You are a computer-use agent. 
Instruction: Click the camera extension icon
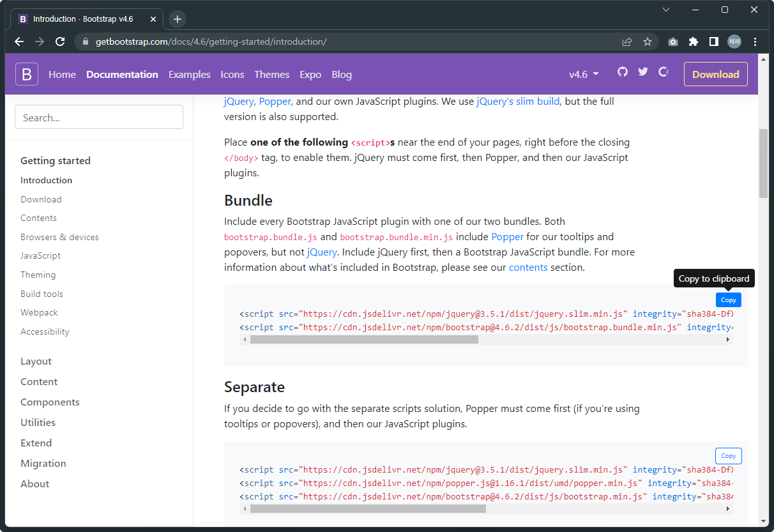pyautogui.click(x=673, y=42)
